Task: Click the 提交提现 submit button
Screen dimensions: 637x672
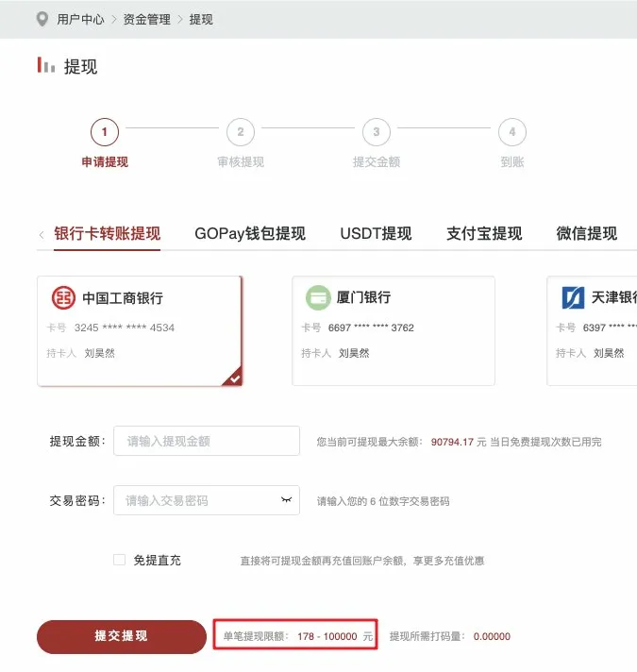Action: (122, 636)
